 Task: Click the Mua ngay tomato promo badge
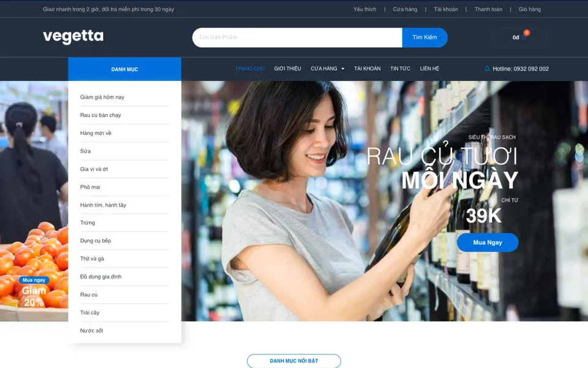pos(34,280)
